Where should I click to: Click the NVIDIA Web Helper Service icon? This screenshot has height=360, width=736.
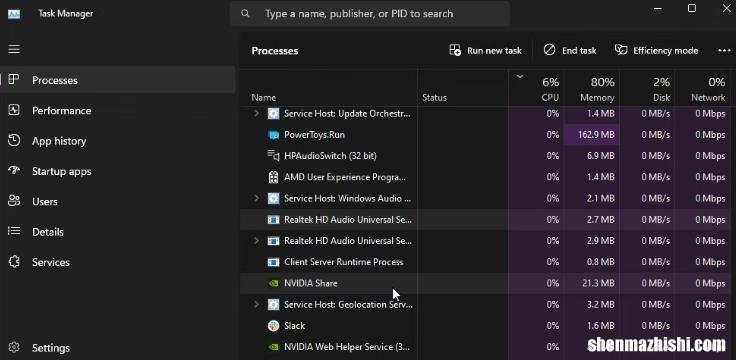(x=273, y=347)
